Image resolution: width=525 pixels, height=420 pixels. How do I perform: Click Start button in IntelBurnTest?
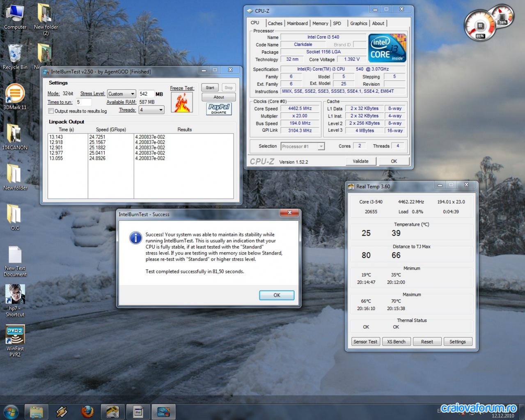(210, 87)
